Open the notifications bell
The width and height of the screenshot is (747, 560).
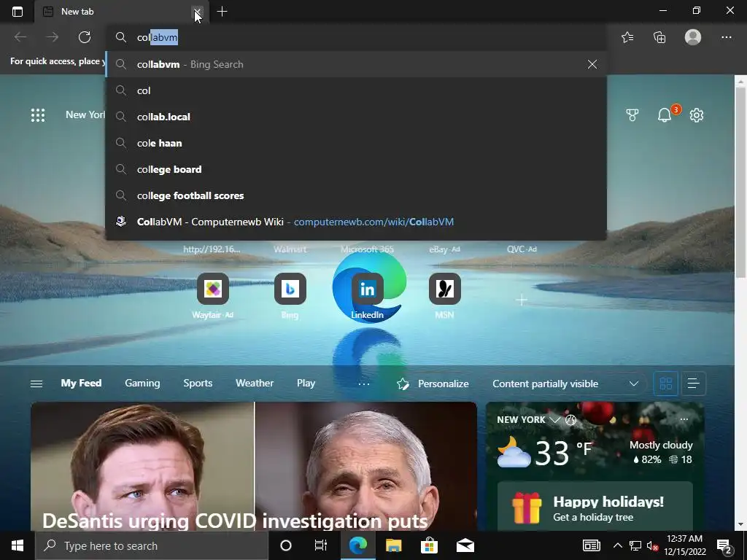pos(665,114)
